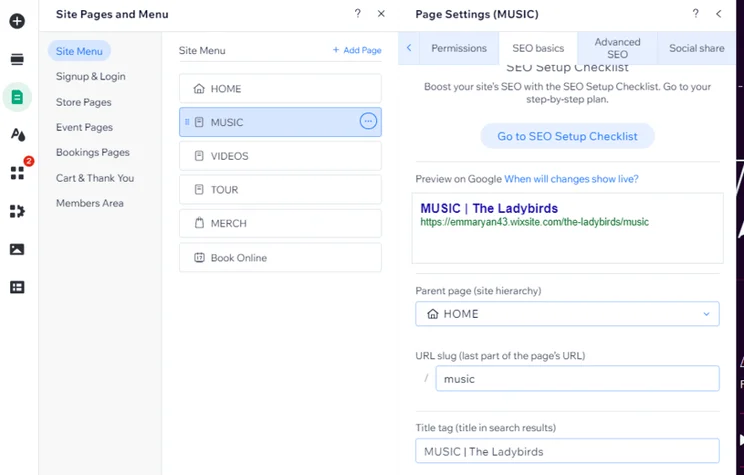This screenshot has width=744, height=475.
Task: Select Site Menu category
Action: click(x=79, y=51)
